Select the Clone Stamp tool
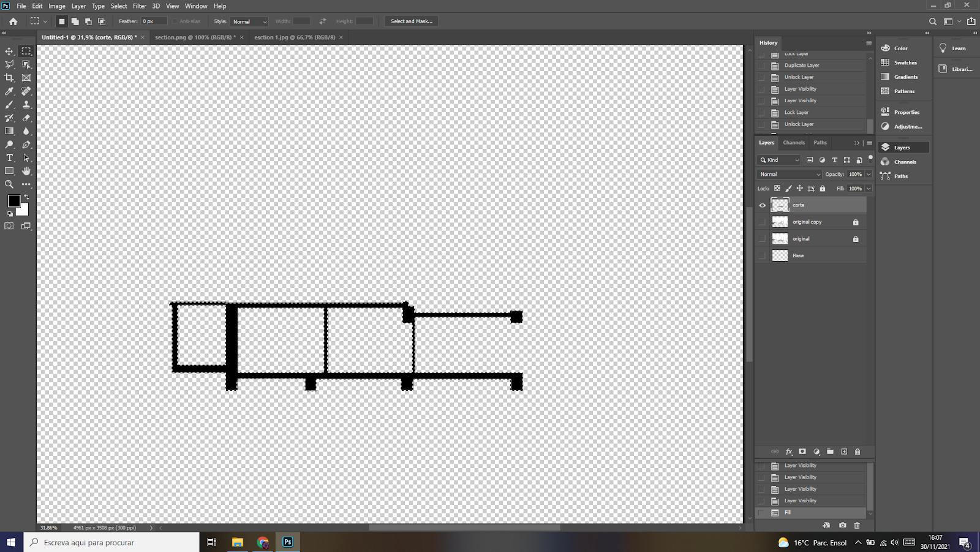The width and height of the screenshot is (980, 552). click(26, 105)
